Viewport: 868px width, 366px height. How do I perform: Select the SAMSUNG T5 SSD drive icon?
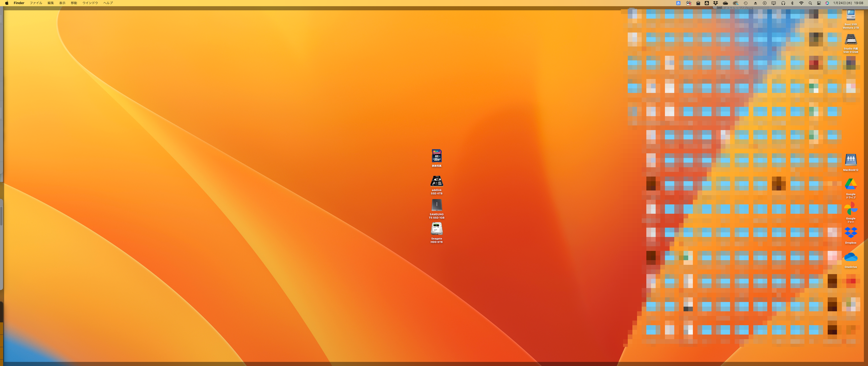pyautogui.click(x=436, y=205)
